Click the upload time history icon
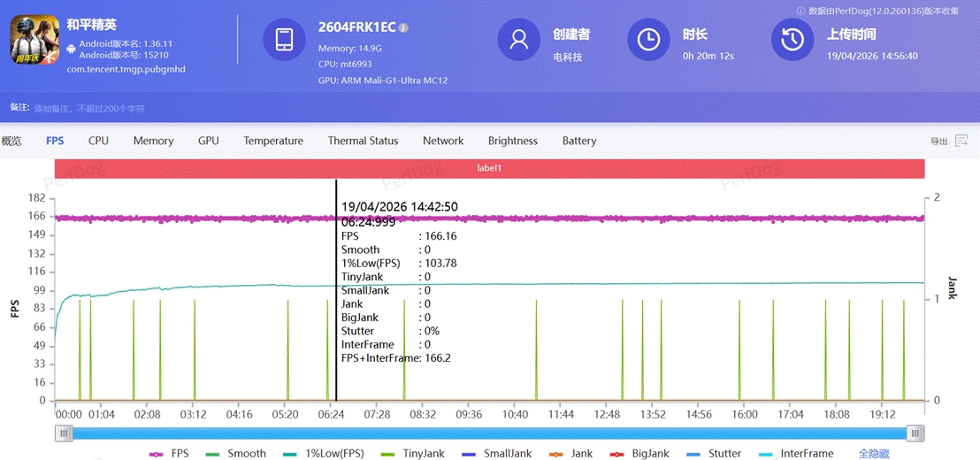 click(x=793, y=40)
